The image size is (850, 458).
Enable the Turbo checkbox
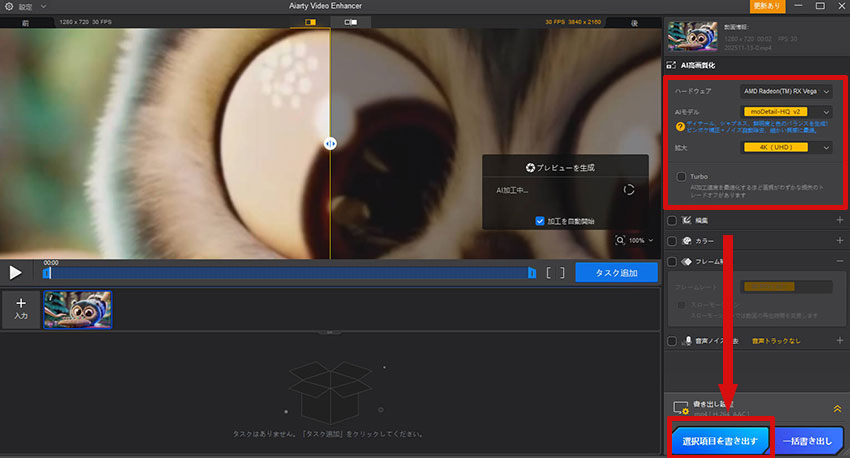[681, 177]
